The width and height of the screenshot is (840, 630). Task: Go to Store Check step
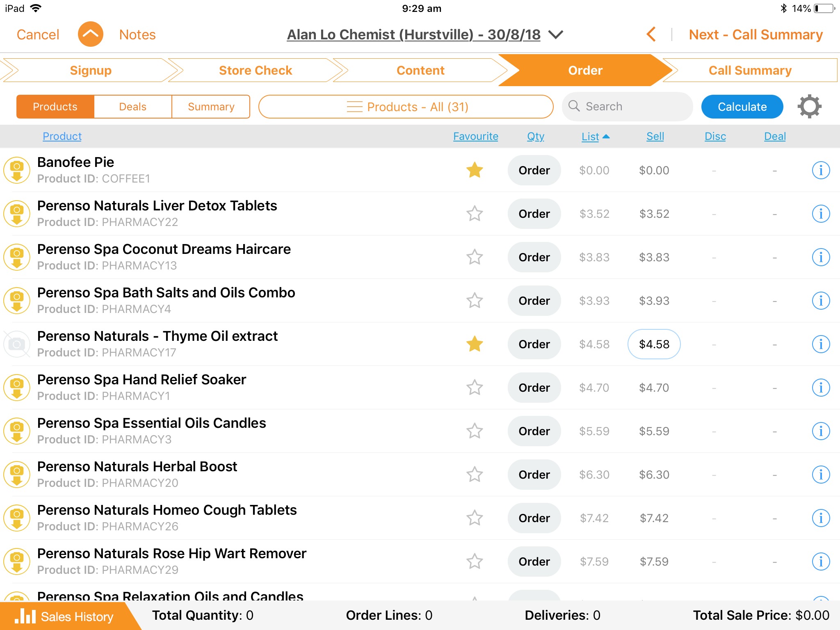(255, 71)
